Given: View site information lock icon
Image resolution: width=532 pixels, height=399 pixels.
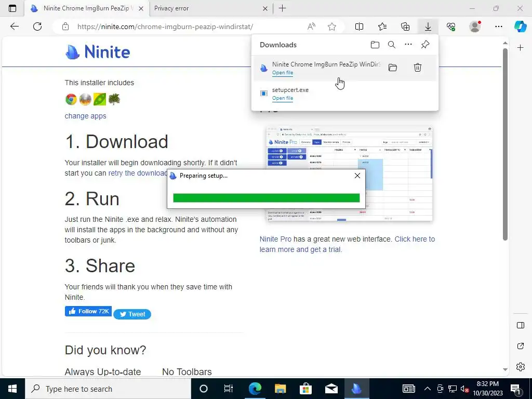Looking at the screenshot, I should [65, 26].
